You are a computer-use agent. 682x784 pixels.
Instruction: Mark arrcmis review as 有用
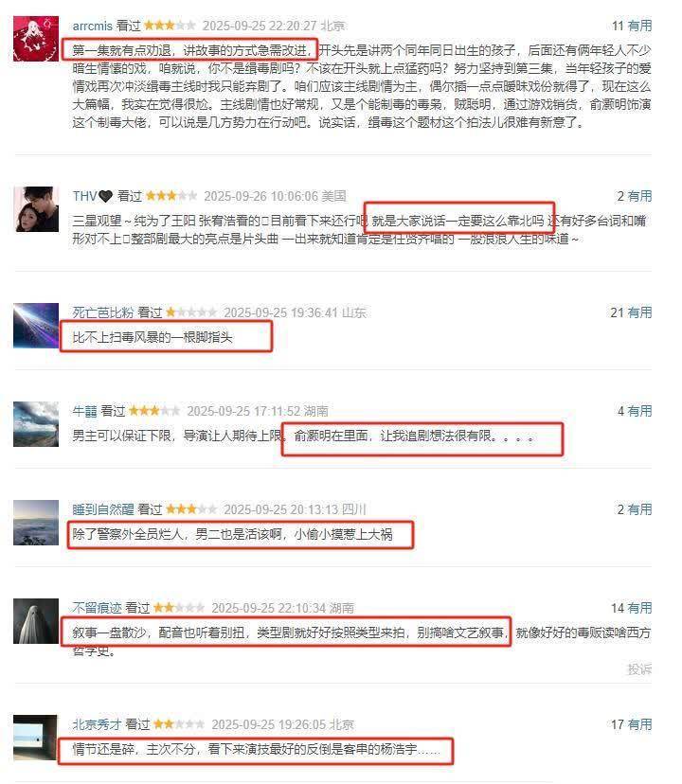coord(639,26)
